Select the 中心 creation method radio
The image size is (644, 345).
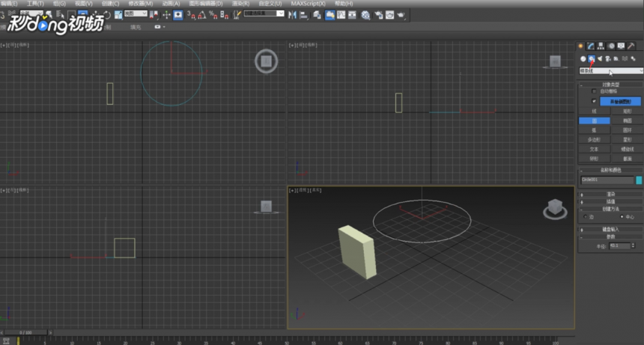click(x=622, y=216)
